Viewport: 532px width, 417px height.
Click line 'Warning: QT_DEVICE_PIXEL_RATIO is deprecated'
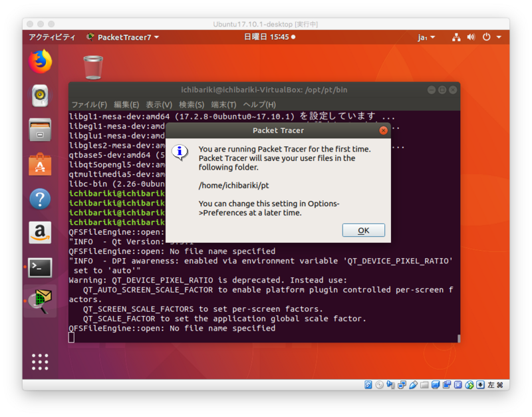(207, 280)
